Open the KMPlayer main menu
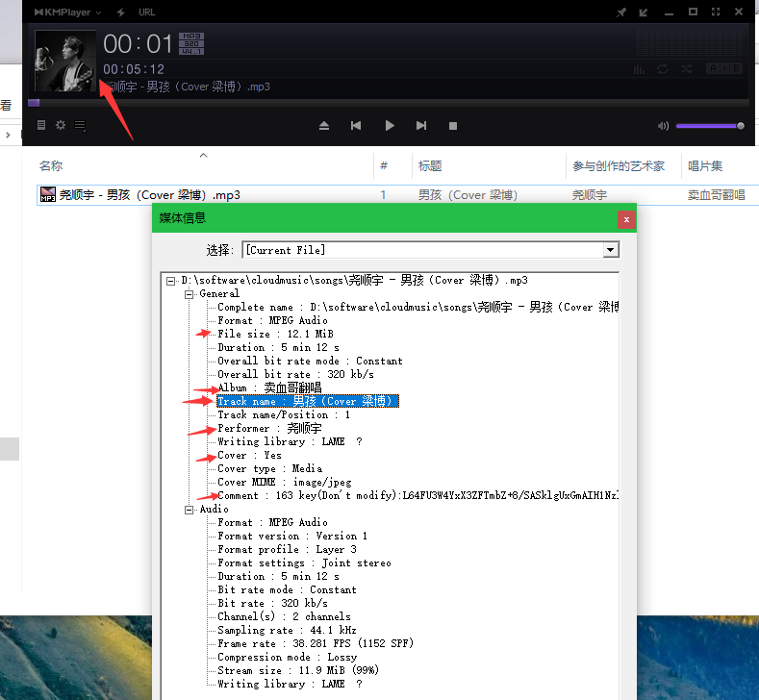The image size is (759, 700). (67, 12)
